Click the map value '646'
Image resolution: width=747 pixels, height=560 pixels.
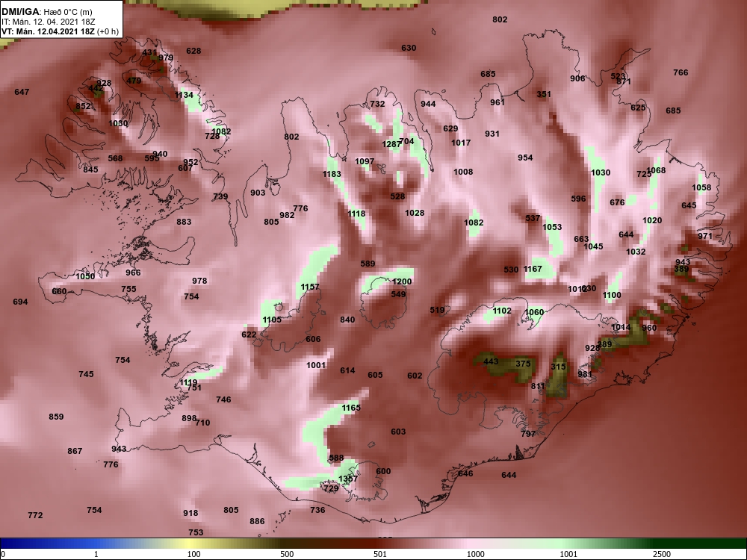pyautogui.click(x=465, y=473)
